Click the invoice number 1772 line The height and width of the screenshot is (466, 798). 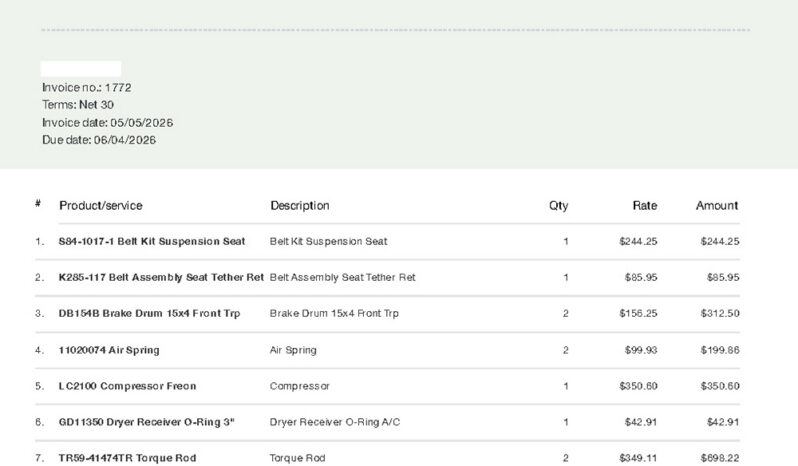[x=87, y=88]
